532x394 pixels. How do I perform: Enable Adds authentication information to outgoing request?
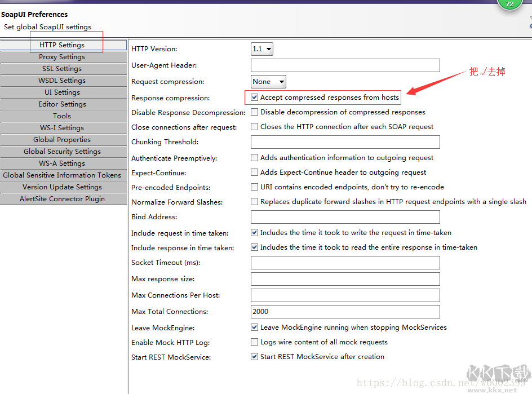pyautogui.click(x=255, y=158)
